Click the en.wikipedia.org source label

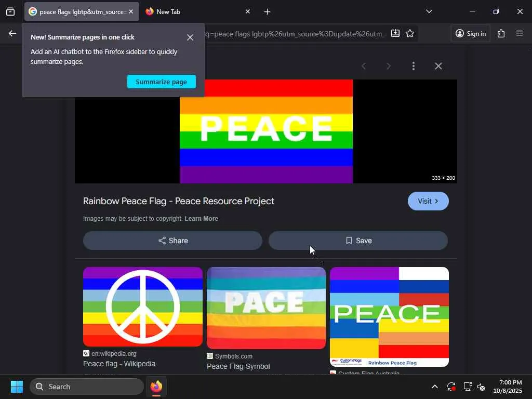[x=114, y=353]
